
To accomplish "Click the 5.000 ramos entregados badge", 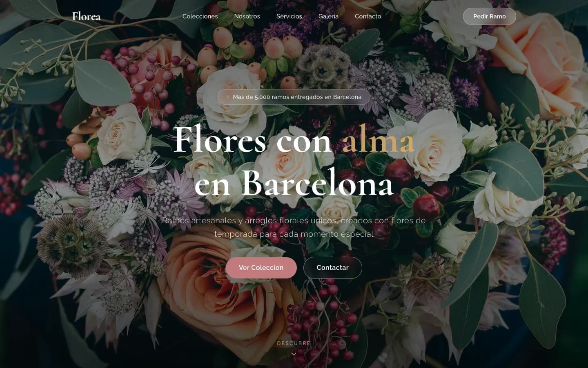I will 294,97.
